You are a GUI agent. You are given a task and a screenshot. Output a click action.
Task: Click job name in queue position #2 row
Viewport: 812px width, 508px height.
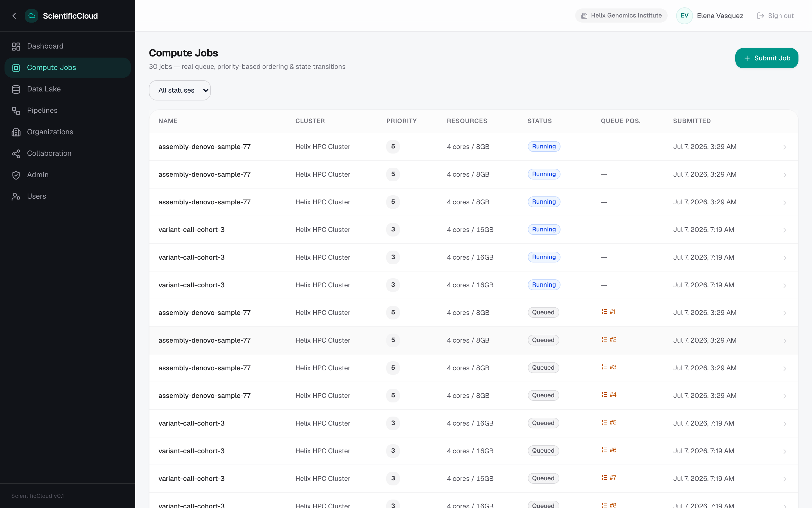(204, 340)
